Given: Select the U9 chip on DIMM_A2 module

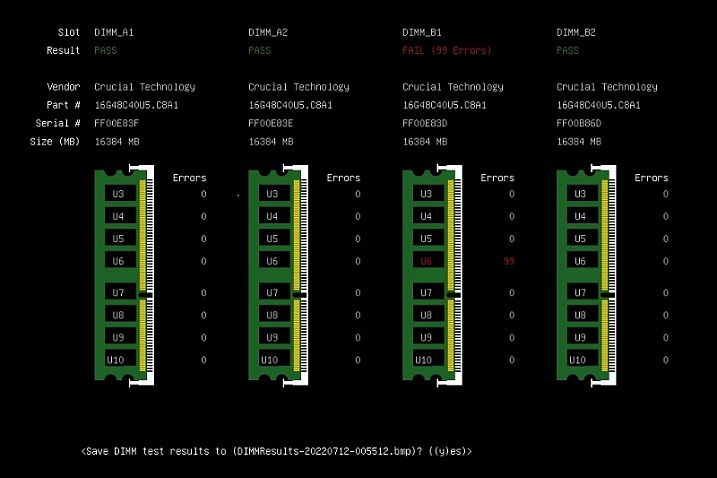Looking at the screenshot, I should pyautogui.click(x=274, y=337).
